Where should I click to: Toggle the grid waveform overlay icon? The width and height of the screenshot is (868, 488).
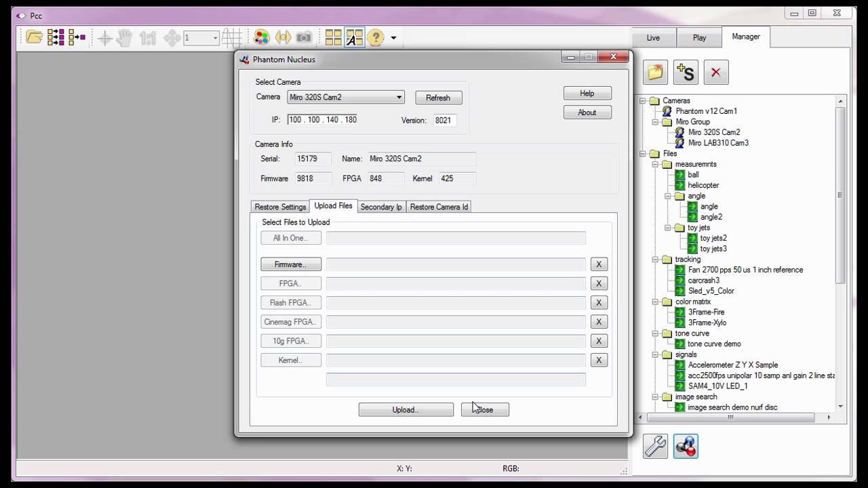coord(232,38)
